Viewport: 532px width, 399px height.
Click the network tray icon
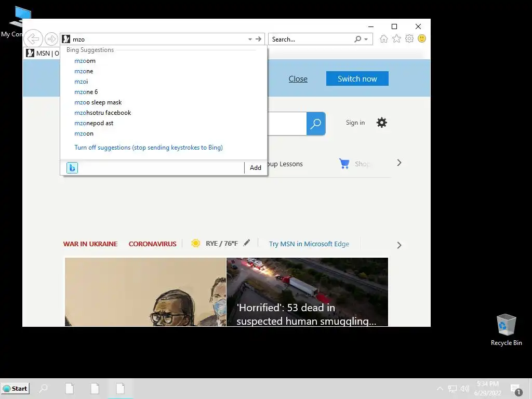(x=453, y=389)
